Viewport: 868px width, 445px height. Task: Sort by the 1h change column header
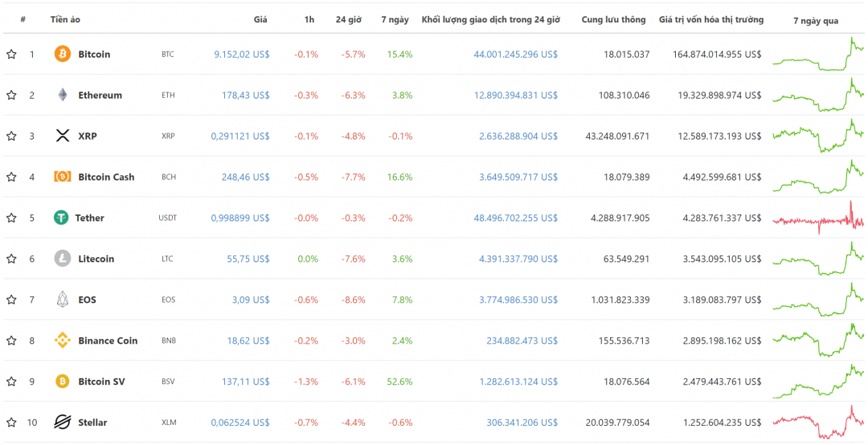coord(309,19)
